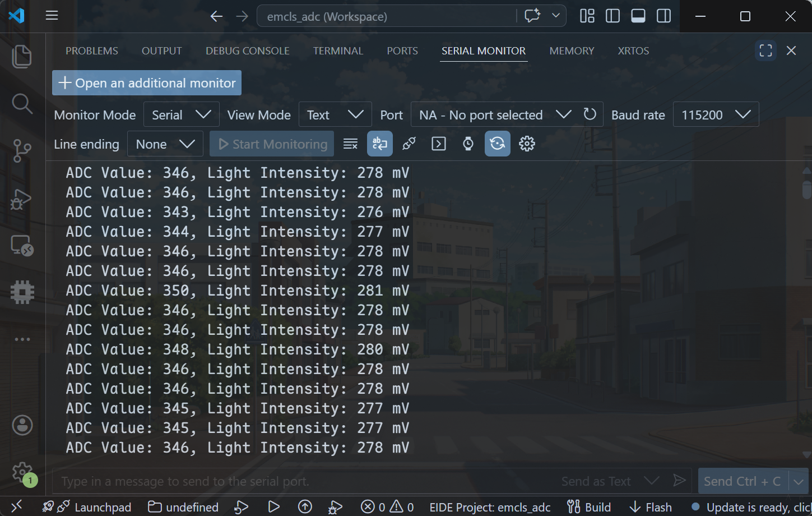Click Flash in the status bar

(x=651, y=507)
